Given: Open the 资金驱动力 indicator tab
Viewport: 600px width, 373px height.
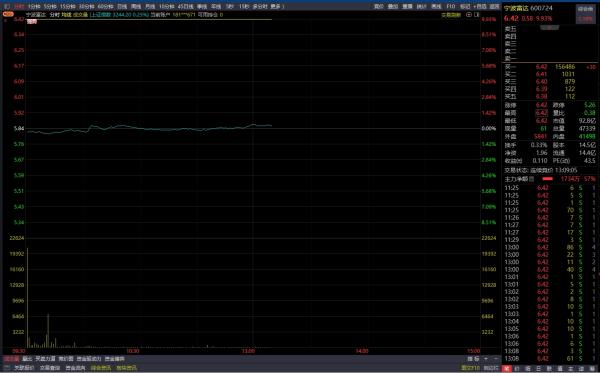Looking at the screenshot, I should (89, 359).
